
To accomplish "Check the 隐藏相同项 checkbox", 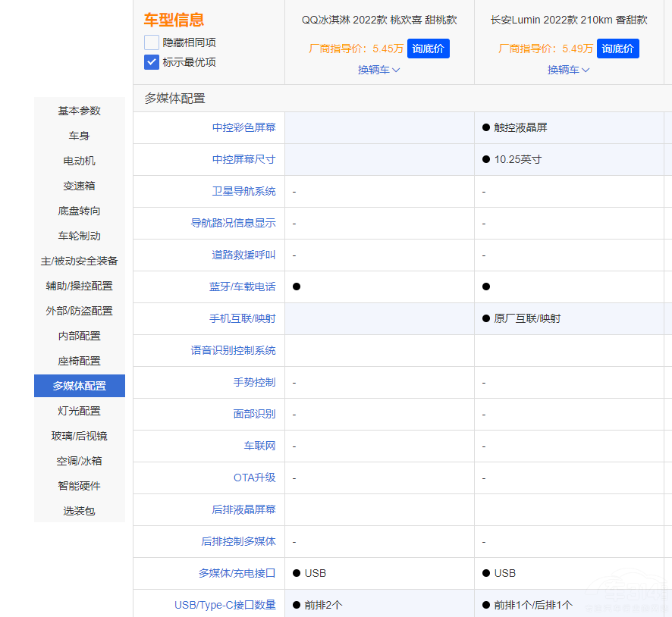I will pyautogui.click(x=152, y=42).
